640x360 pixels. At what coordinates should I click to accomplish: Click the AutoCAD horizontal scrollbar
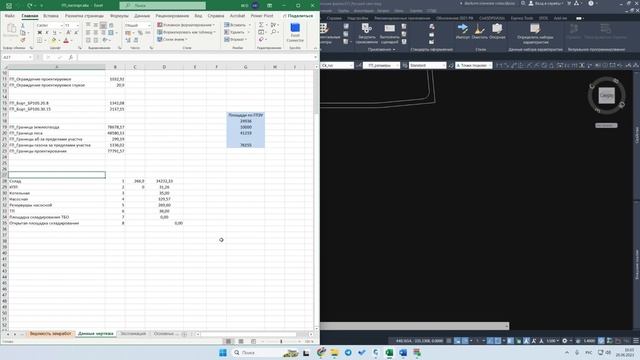tap(415, 326)
